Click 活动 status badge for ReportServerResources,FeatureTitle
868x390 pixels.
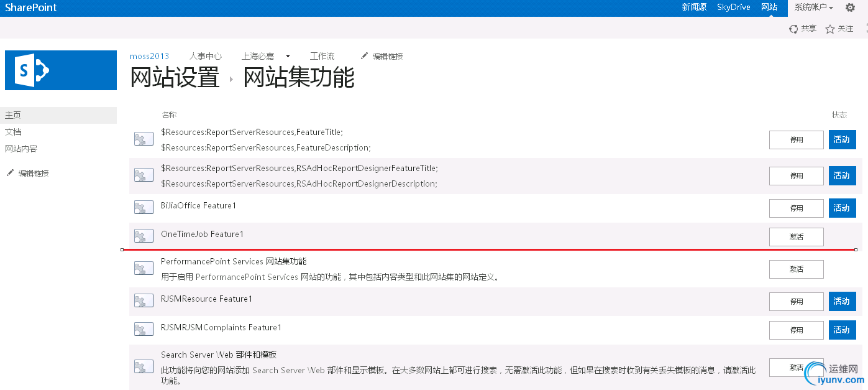(x=843, y=140)
